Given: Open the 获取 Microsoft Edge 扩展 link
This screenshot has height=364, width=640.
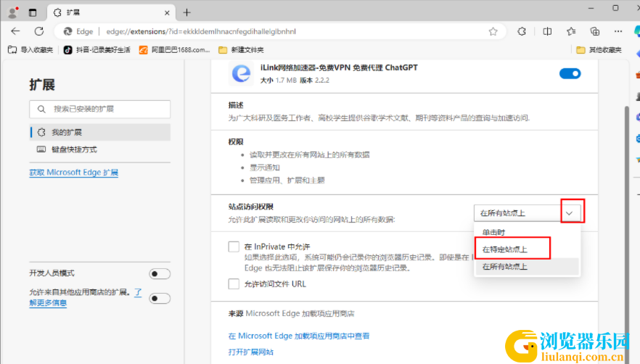Looking at the screenshot, I should pyautogui.click(x=74, y=172).
